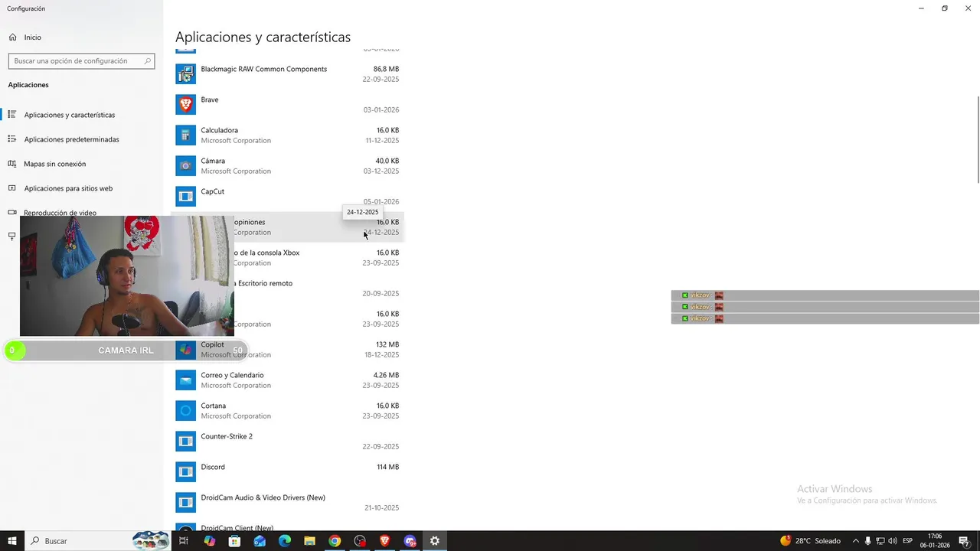Click the taskbar clock showing 17:06

(x=935, y=541)
